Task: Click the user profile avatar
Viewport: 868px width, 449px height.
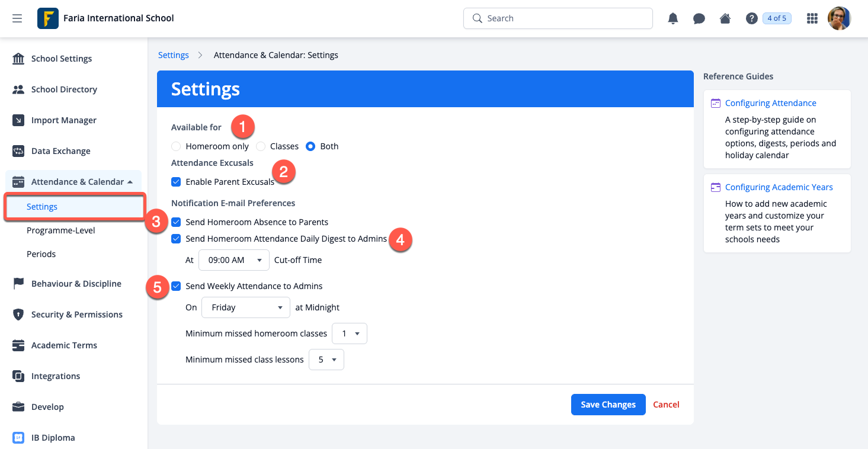Action: [839, 18]
